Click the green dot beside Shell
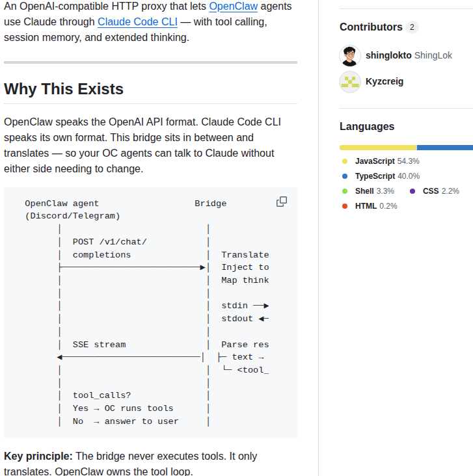 pos(345,191)
